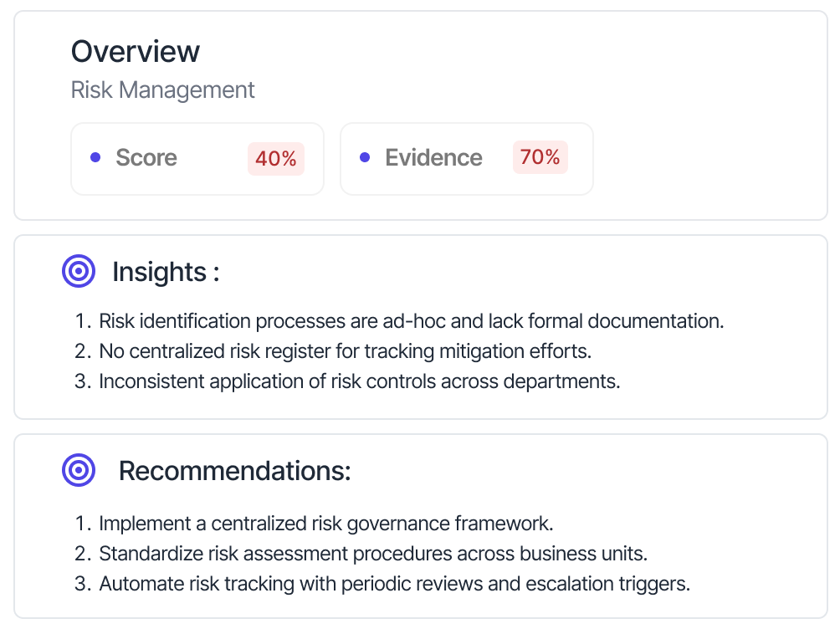The width and height of the screenshot is (840, 634).
Task: Select the 40% score badge
Action: pyautogui.click(x=276, y=159)
